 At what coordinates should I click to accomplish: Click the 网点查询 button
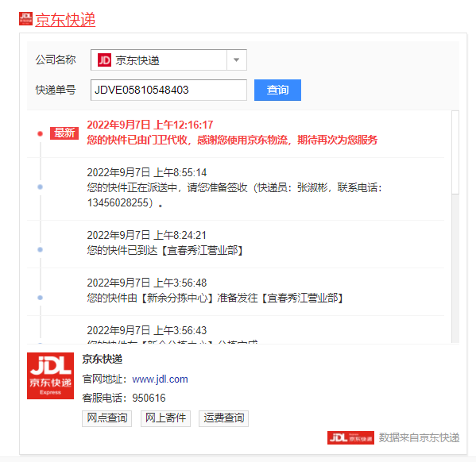click(106, 418)
